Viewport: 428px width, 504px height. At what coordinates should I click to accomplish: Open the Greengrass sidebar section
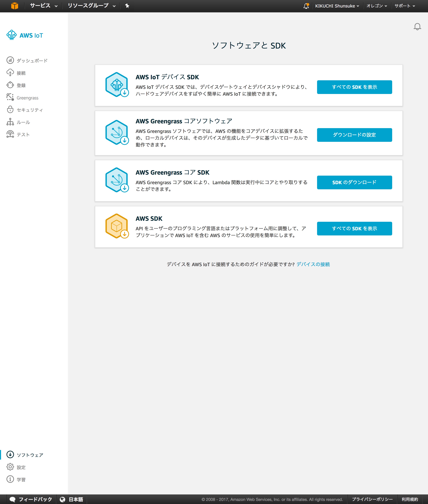click(27, 98)
